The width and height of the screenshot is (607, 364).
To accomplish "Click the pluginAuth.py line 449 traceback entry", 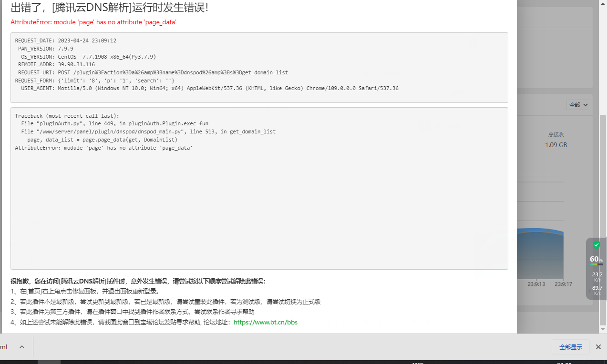I will tap(114, 123).
